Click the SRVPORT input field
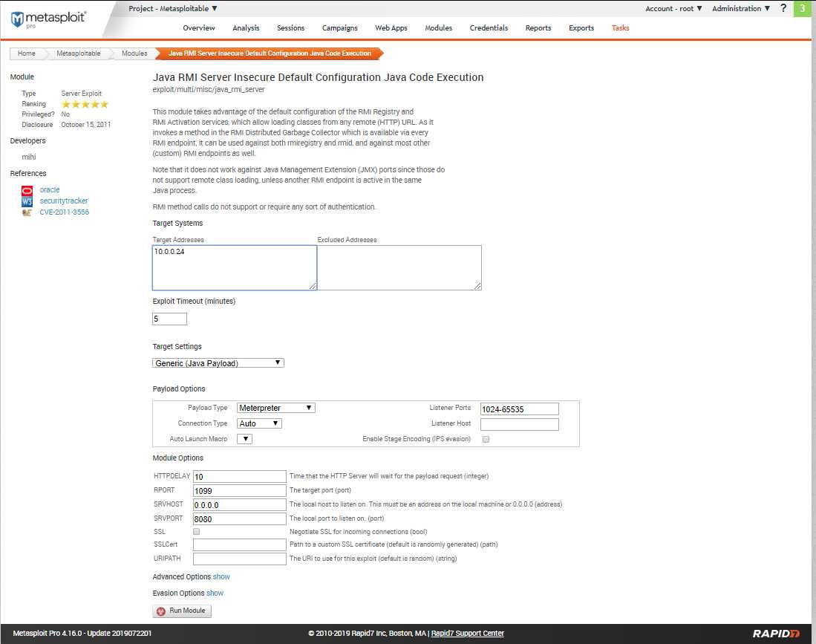This screenshot has height=644, width=816. tap(239, 518)
